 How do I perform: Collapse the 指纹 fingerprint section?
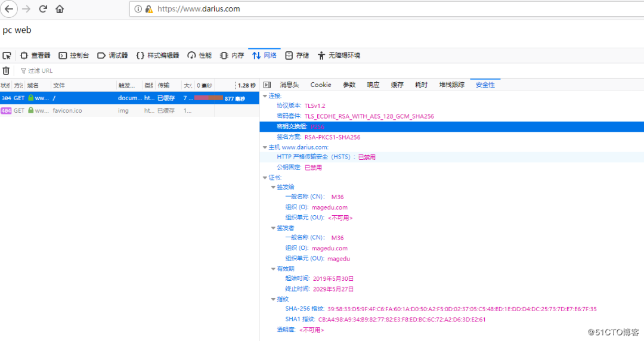coord(273,299)
